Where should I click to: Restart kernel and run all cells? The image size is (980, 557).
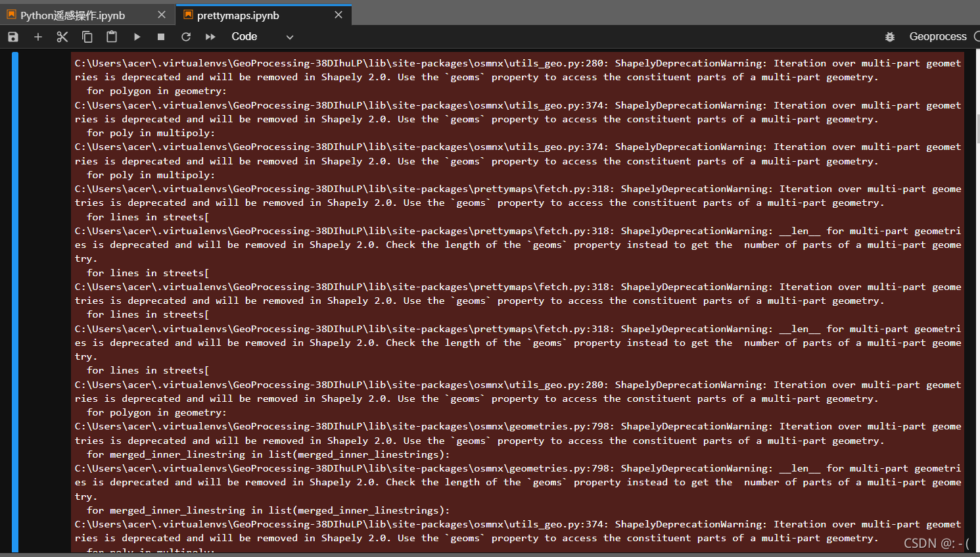(x=210, y=37)
